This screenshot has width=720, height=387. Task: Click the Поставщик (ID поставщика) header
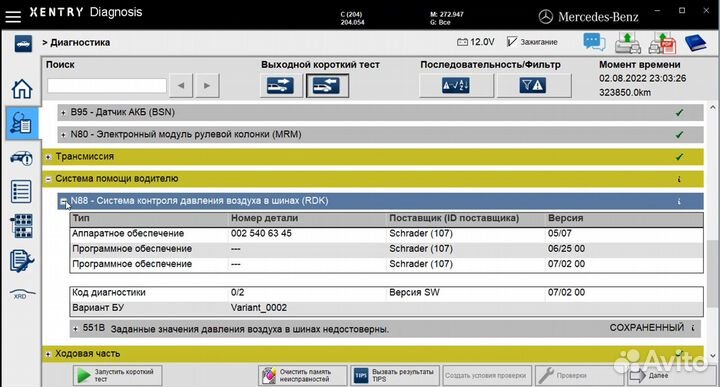point(454,218)
